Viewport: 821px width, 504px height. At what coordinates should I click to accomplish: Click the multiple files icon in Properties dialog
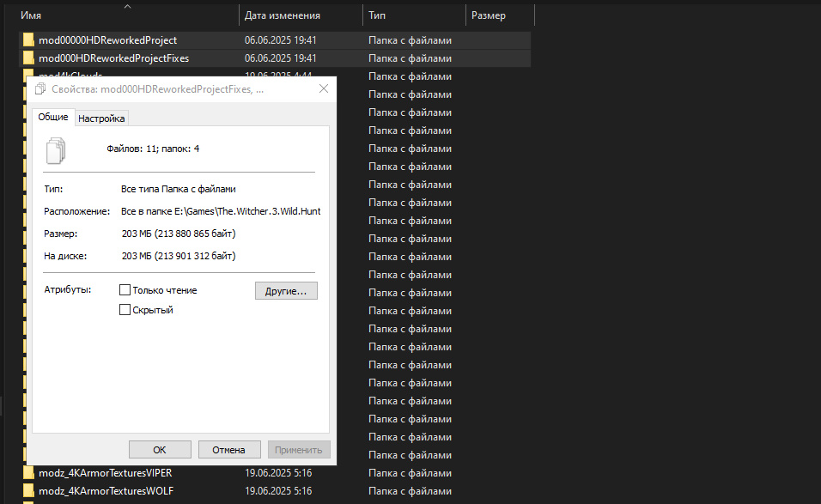(x=56, y=151)
